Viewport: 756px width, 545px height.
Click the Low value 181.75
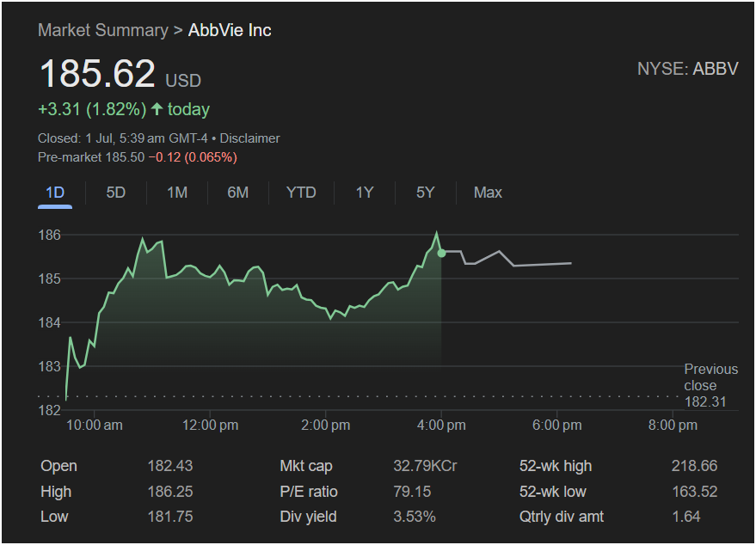click(170, 517)
